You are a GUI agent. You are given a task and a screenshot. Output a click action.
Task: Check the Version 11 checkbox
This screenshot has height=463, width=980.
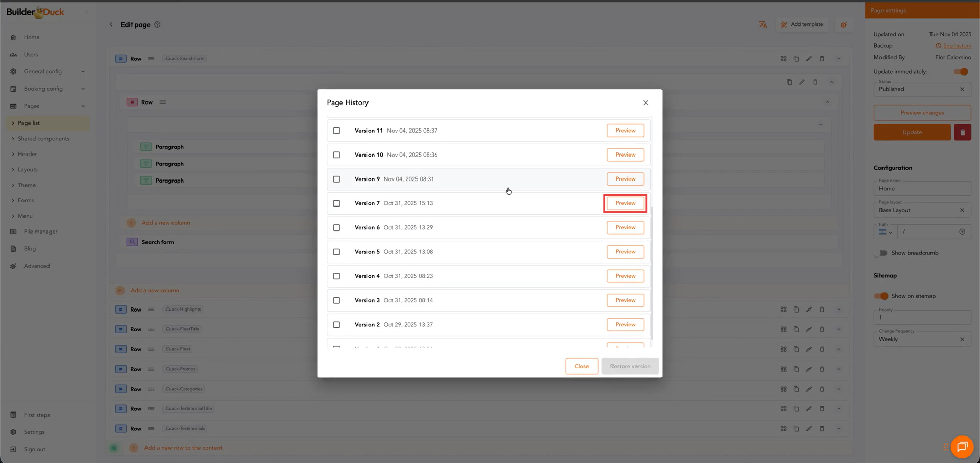336,131
